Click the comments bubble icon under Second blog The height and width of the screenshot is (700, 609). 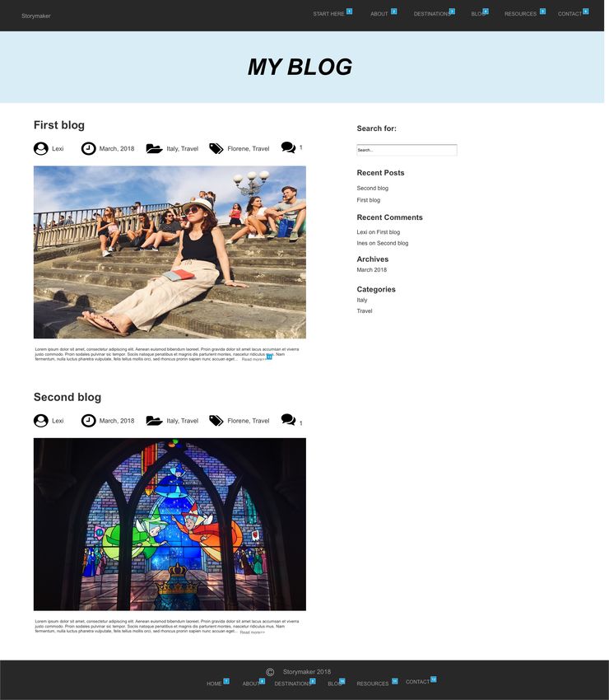click(x=288, y=420)
